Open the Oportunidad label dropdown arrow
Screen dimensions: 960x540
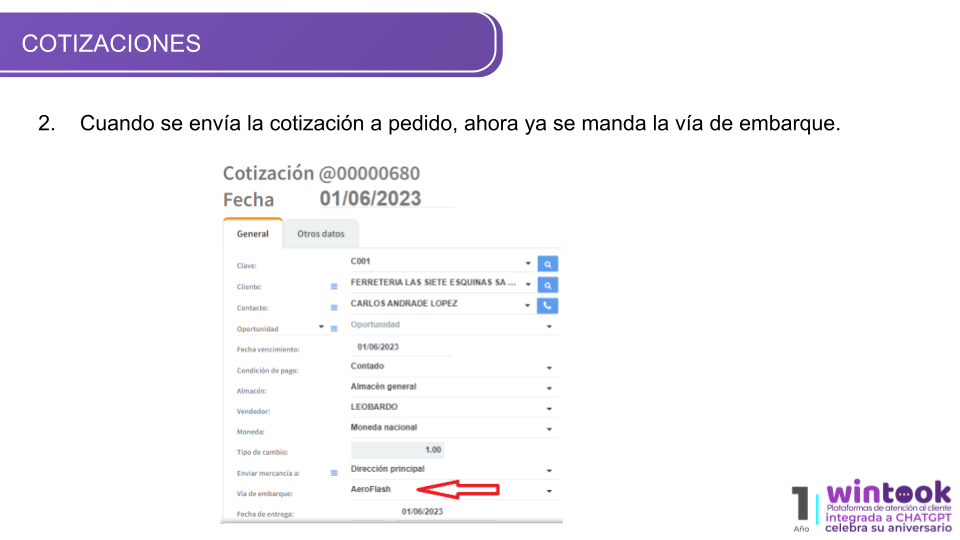click(x=321, y=327)
